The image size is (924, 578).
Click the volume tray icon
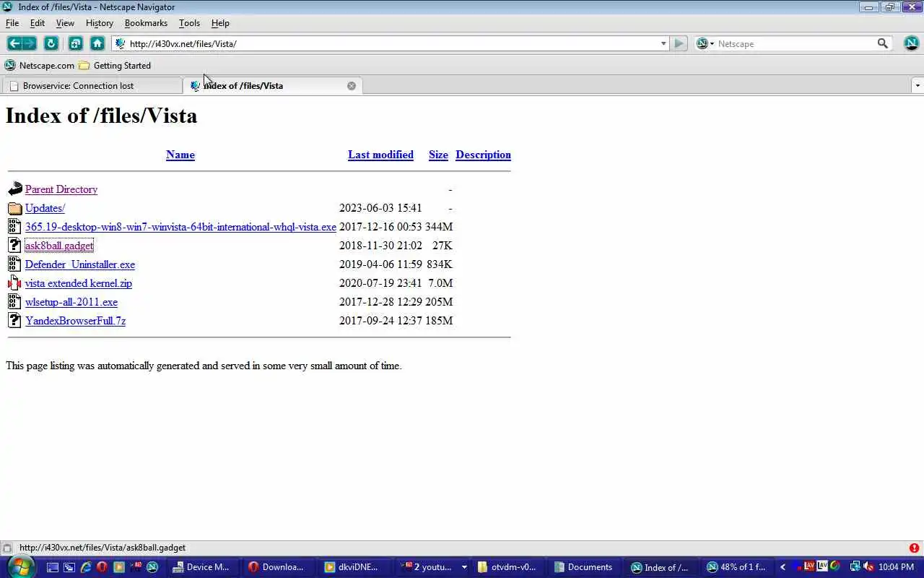point(869,567)
